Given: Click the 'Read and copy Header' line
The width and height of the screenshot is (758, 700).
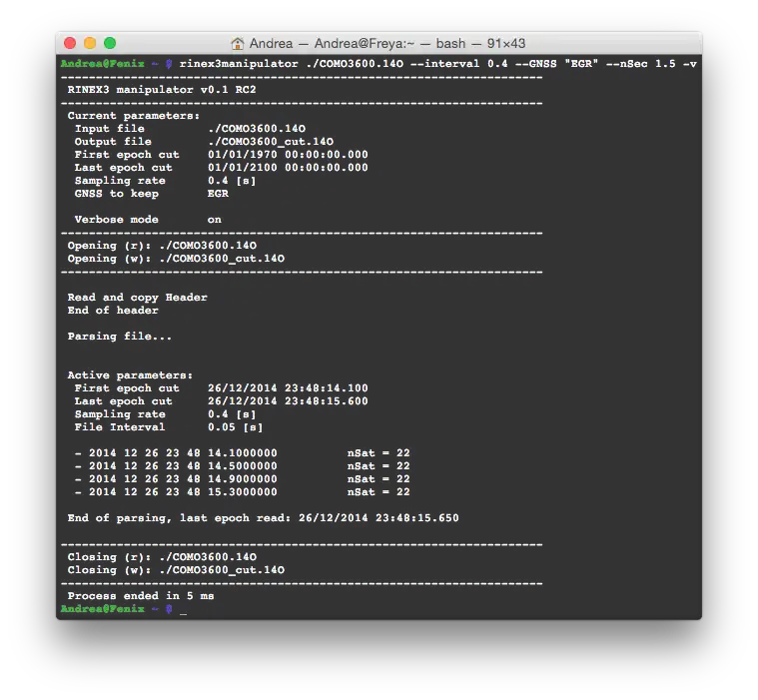Looking at the screenshot, I should pos(137,298).
